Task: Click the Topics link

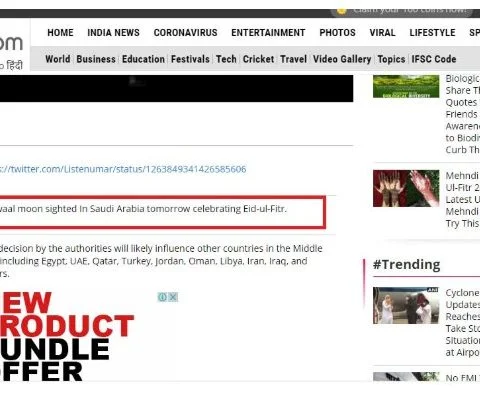Action: [391, 59]
